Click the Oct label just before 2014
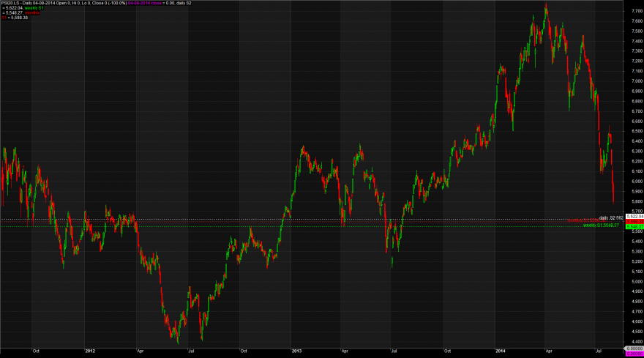Viewport: 644px width, 358px height. tap(447, 351)
